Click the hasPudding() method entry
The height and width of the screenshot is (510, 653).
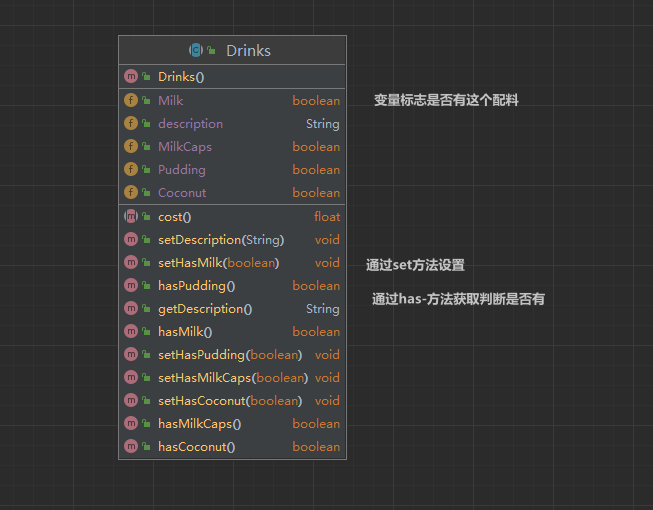(x=196, y=286)
